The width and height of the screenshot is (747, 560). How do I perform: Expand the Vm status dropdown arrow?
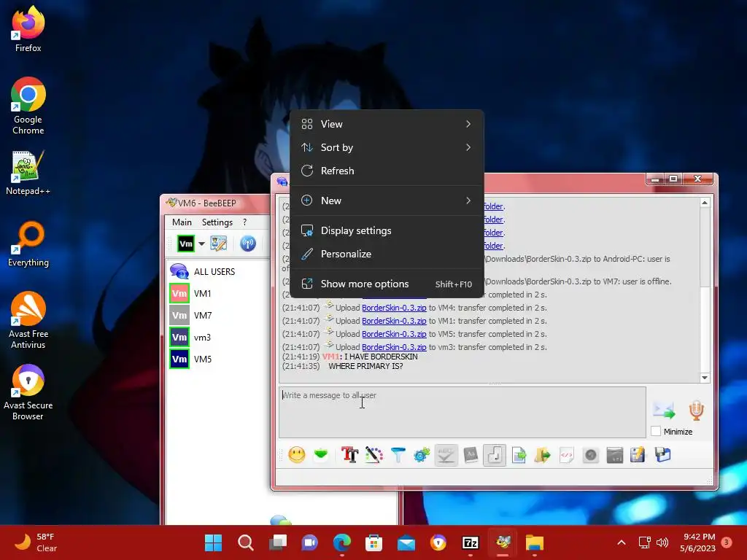click(202, 244)
